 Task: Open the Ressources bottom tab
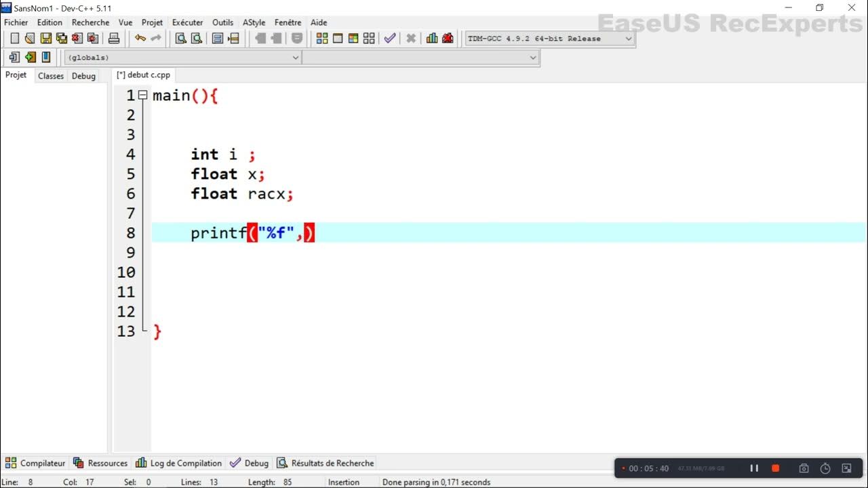pyautogui.click(x=100, y=463)
